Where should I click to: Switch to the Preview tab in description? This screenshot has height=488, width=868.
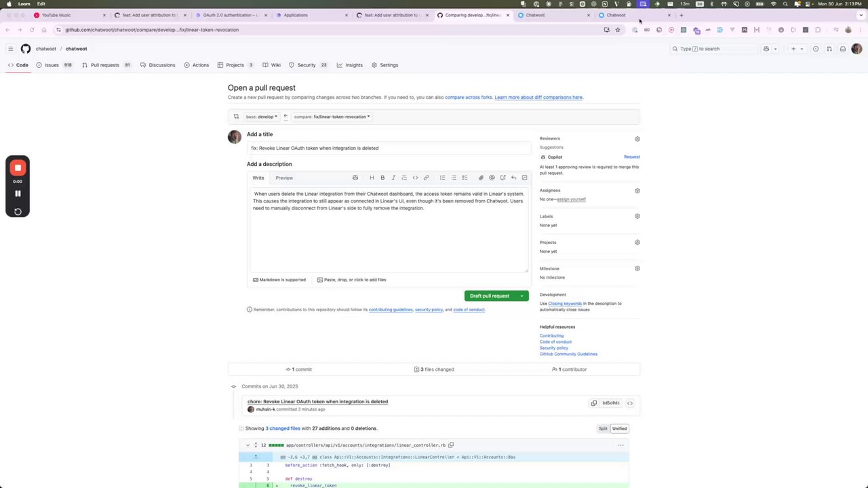click(x=284, y=178)
